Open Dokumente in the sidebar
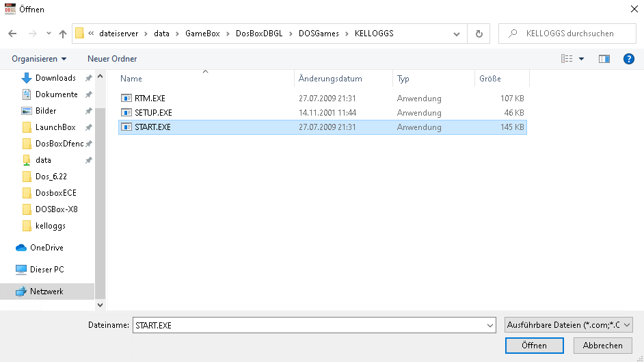The image size is (644, 362). [x=56, y=94]
